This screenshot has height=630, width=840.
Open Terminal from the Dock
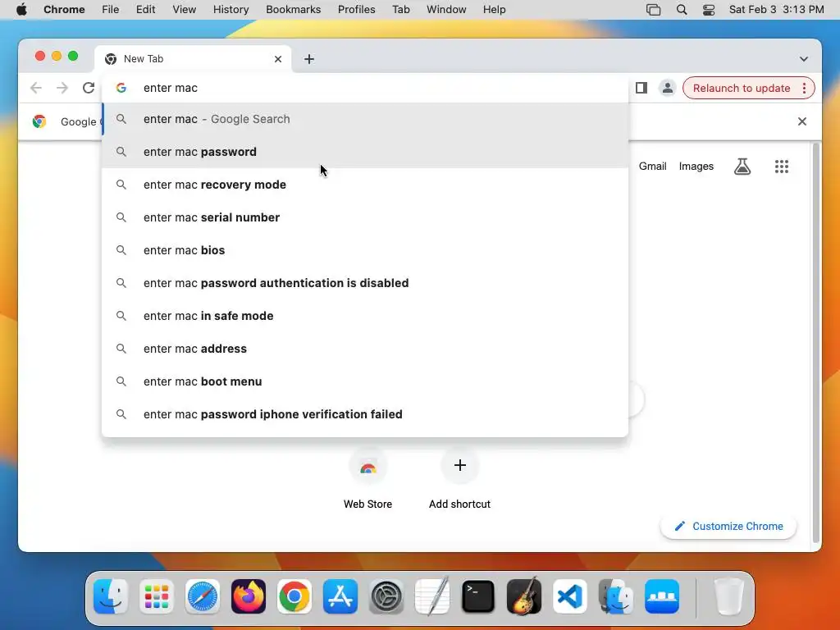[x=478, y=596]
